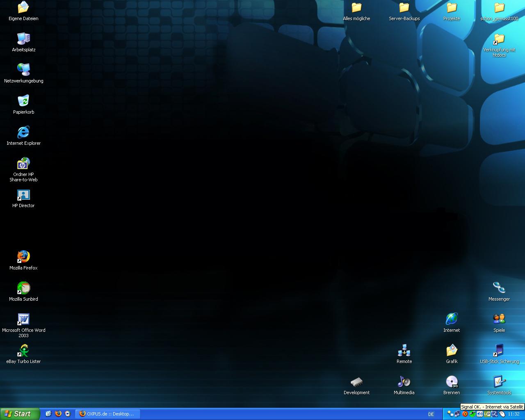Select the Arbeitsplatz computer icon
The image size is (525, 420).
(23, 39)
